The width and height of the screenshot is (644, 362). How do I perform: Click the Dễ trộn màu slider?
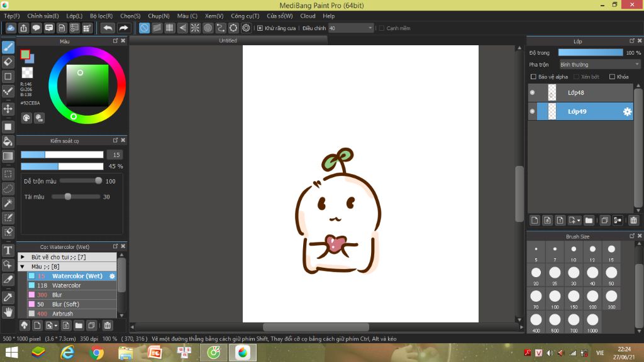[81, 181]
